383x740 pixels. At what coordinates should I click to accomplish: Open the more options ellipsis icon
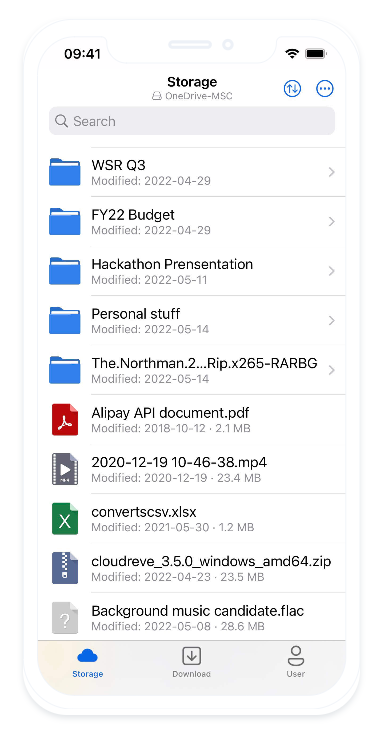325,88
